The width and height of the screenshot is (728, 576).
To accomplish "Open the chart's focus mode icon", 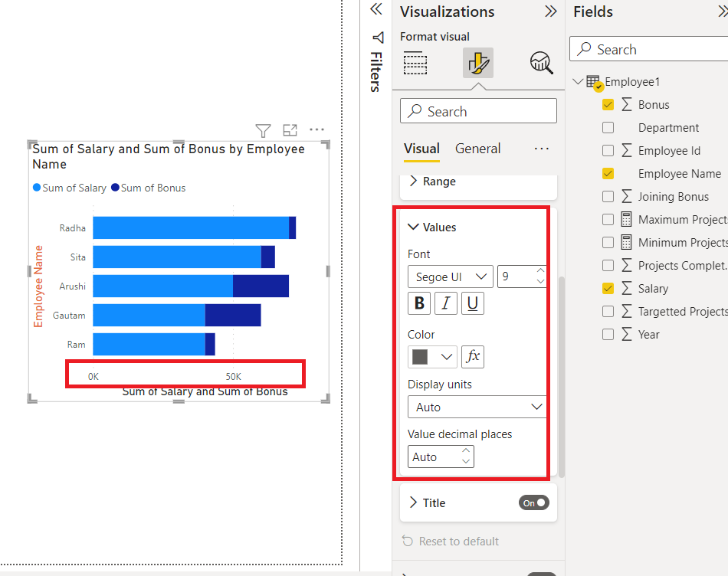I will [290, 130].
